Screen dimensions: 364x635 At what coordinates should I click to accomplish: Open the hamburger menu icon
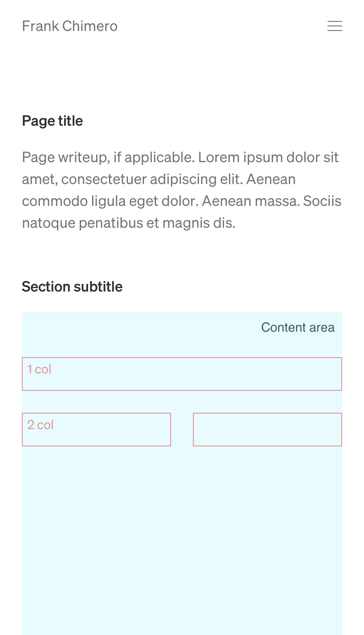335,26
